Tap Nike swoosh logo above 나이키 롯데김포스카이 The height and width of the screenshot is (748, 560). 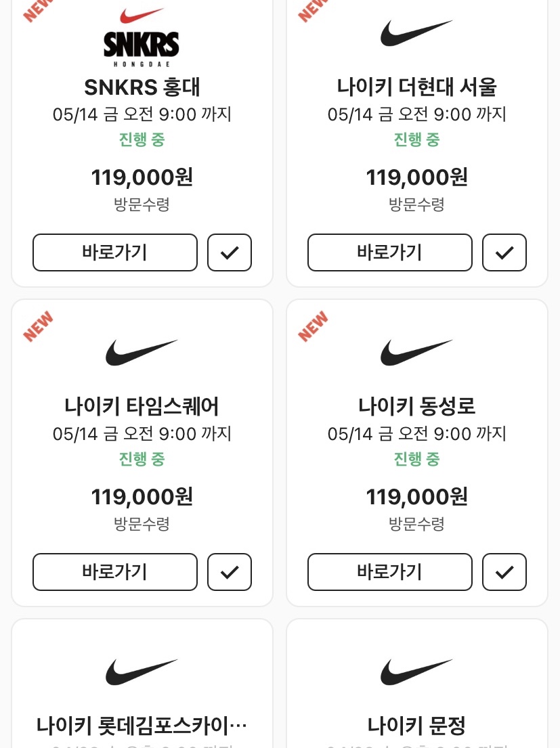[142, 672]
